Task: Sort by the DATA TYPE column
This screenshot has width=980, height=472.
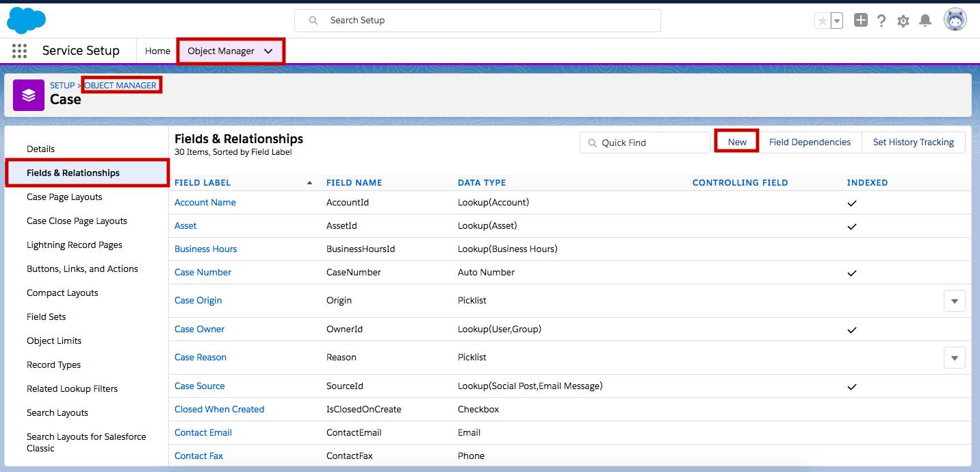Action: 482,183
